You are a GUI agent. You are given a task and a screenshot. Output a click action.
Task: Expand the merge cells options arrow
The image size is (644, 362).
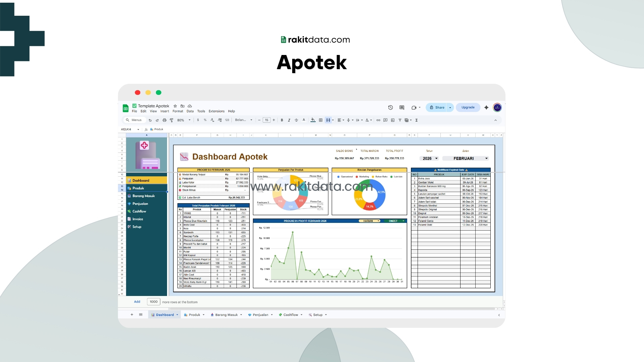[333, 120]
